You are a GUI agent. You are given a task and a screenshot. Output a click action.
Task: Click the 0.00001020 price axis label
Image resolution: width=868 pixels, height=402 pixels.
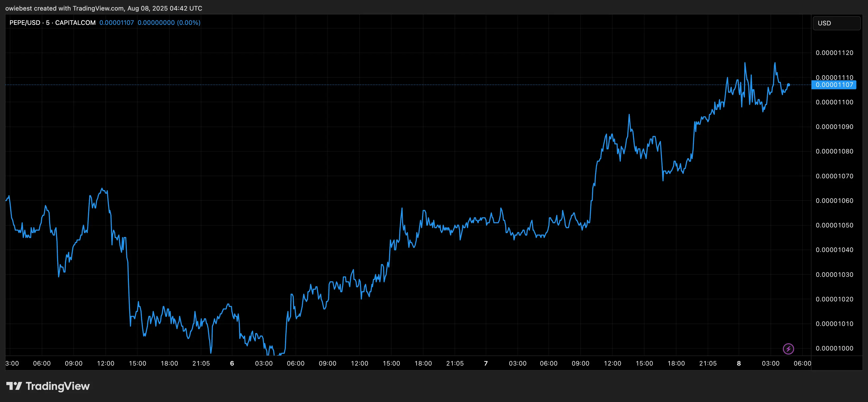coord(834,299)
